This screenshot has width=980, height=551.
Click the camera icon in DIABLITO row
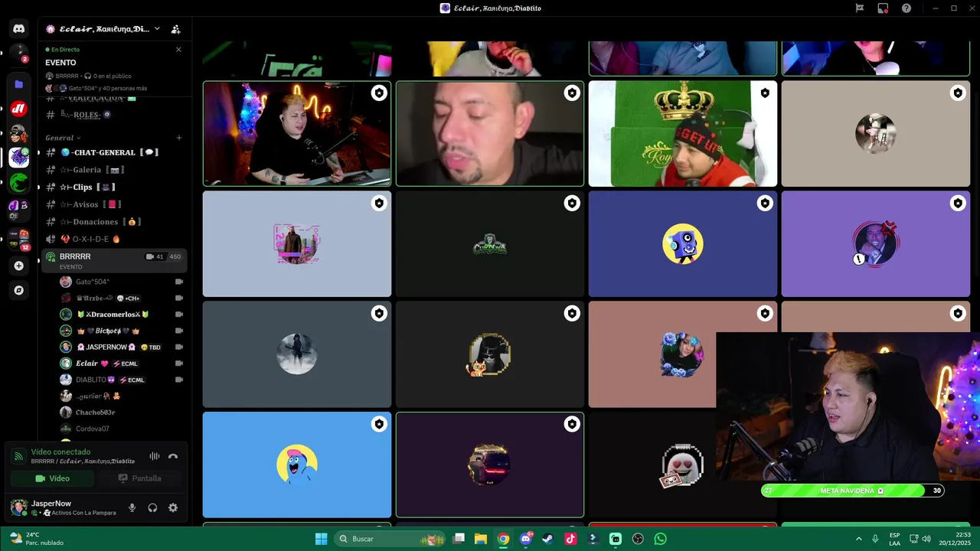(x=179, y=380)
